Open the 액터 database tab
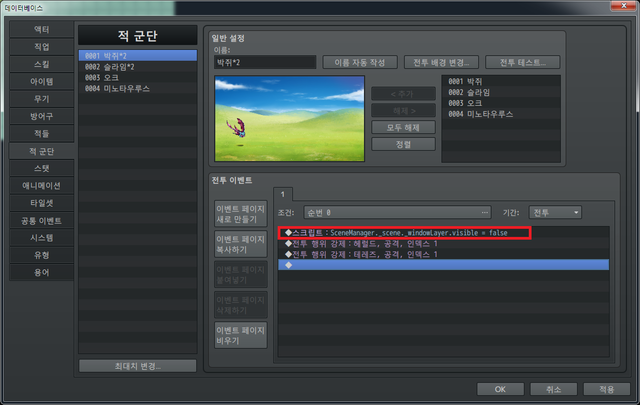Screen dimensions: 640x405 (42, 29)
